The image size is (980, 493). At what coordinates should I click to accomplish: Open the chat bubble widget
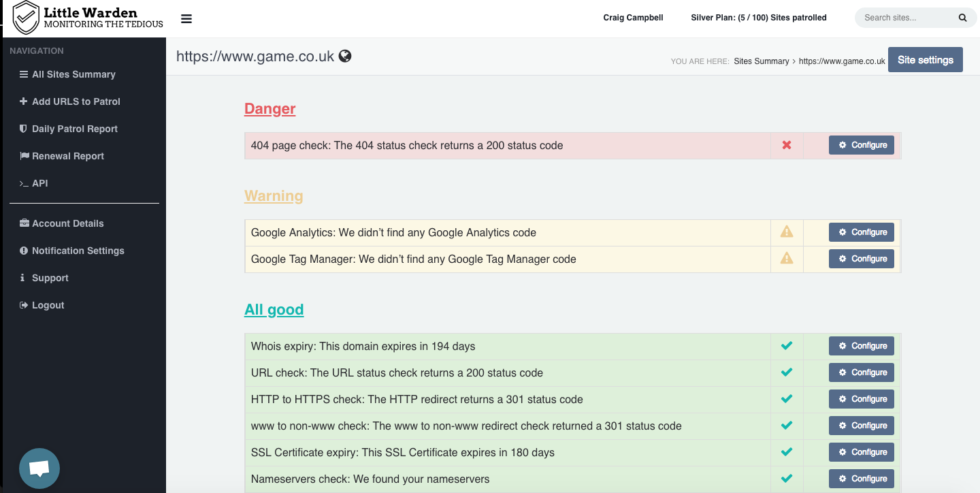[39, 468]
